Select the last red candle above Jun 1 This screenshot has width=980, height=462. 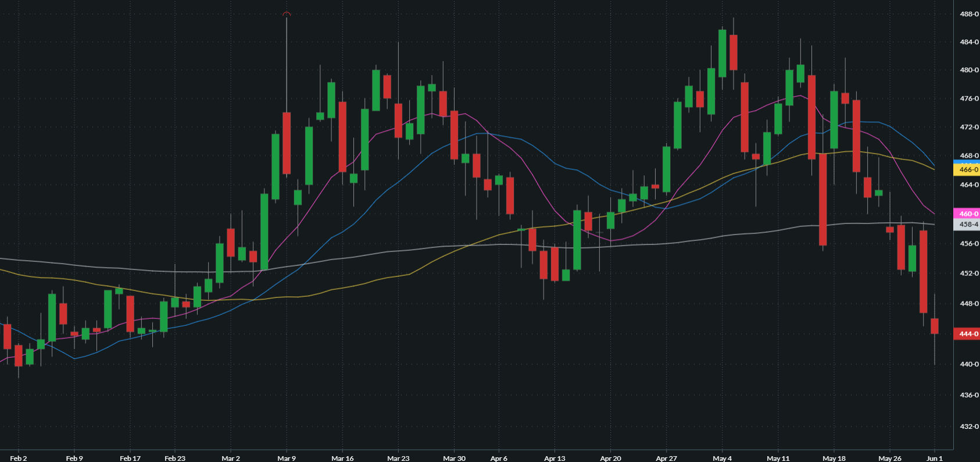pos(935,326)
